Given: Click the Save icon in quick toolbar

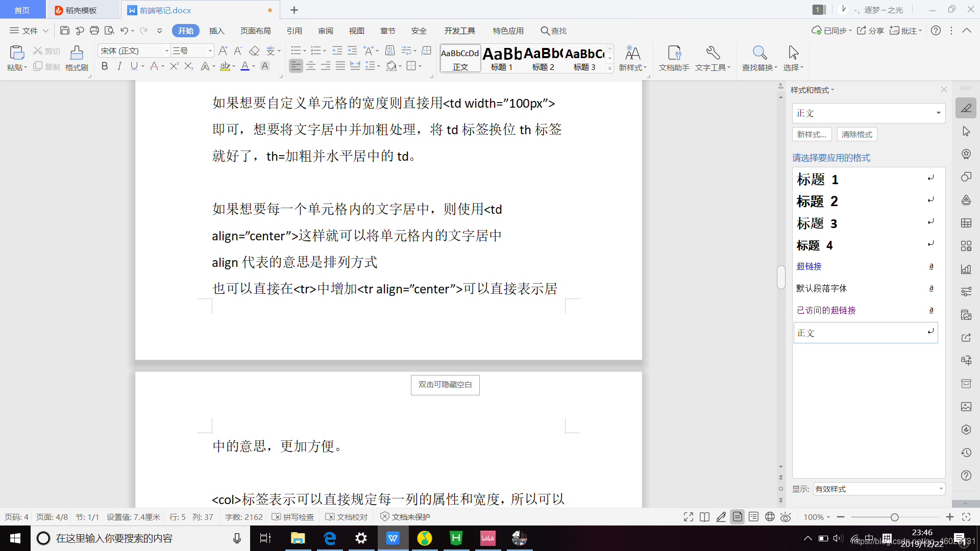Looking at the screenshot, I should coord(65,31).
